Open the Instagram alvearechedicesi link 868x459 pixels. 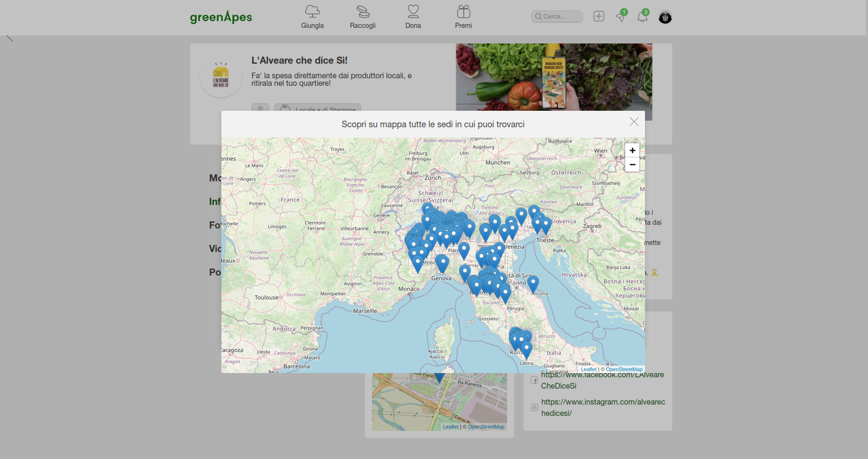coord(603,407)
